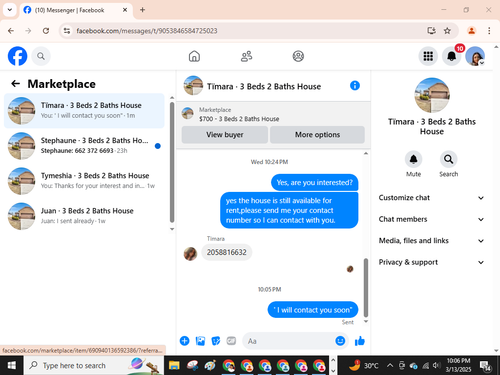The image size is (500, 375).
Task: Click the "I will contact you soon" message
Action: click(313, 310)
